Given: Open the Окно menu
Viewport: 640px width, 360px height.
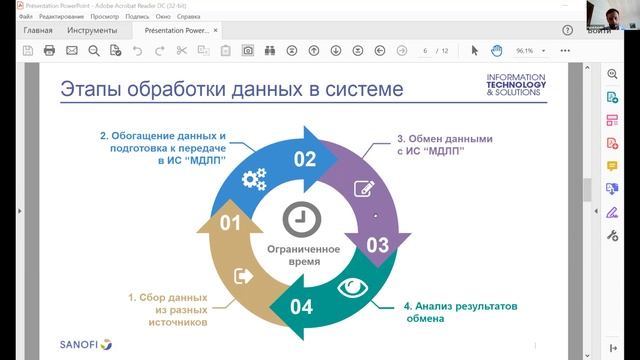Looking at the screenshot, I should (x=163, y=16).
